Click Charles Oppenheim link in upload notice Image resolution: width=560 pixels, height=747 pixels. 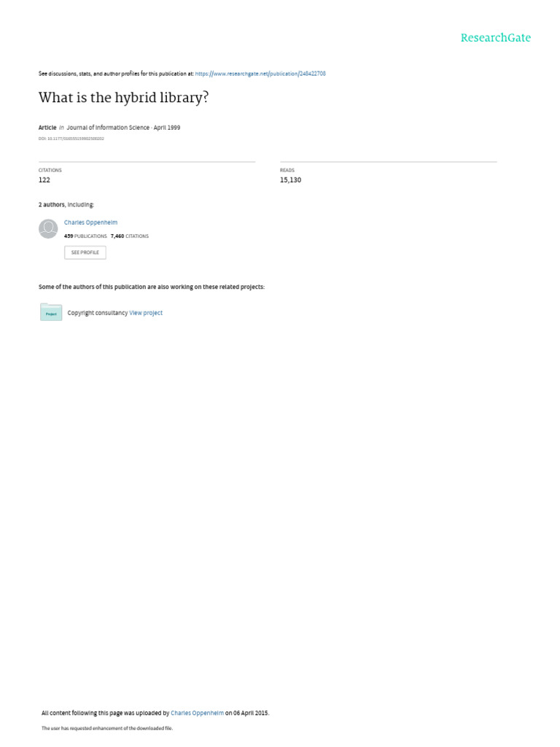point(197,713)
